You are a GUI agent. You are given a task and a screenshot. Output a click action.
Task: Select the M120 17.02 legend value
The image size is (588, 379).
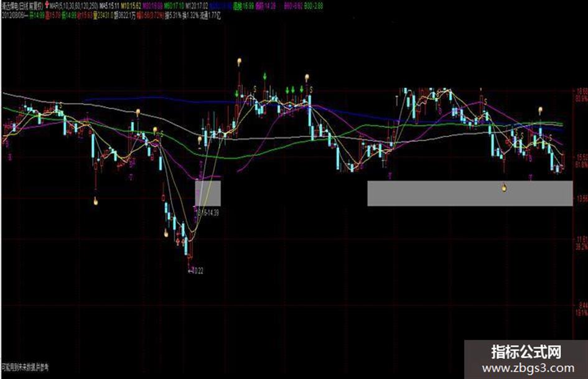[196, 6]
